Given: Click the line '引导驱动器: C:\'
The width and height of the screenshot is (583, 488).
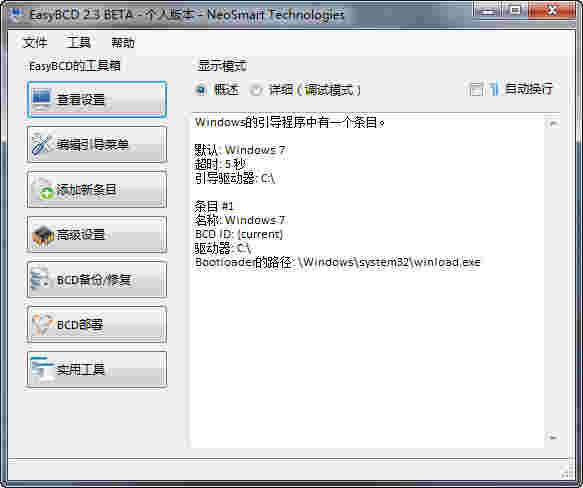Looking at the screenshot, I should coord(235,178).
